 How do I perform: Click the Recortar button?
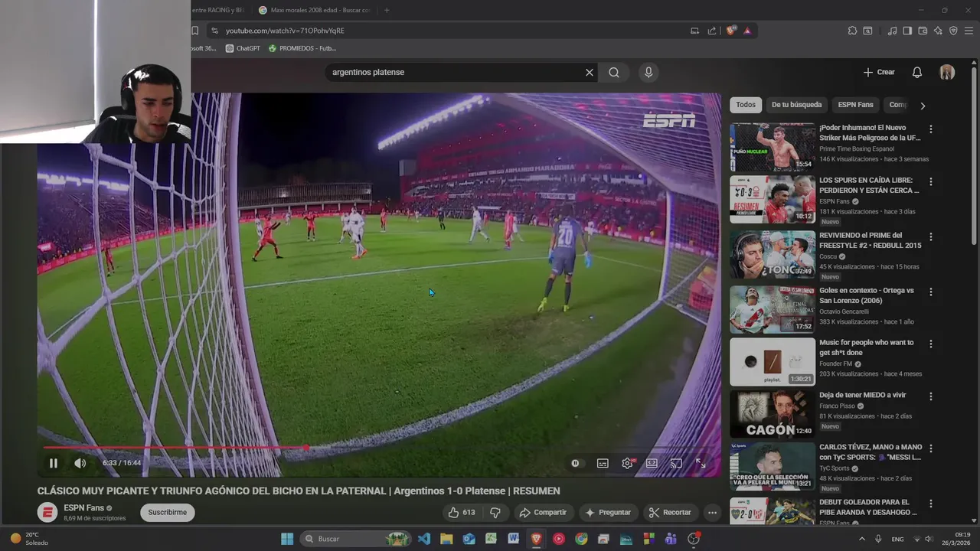pos(670,513)
